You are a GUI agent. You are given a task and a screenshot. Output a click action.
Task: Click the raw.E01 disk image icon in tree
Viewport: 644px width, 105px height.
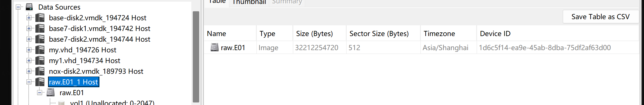[51, 92]
